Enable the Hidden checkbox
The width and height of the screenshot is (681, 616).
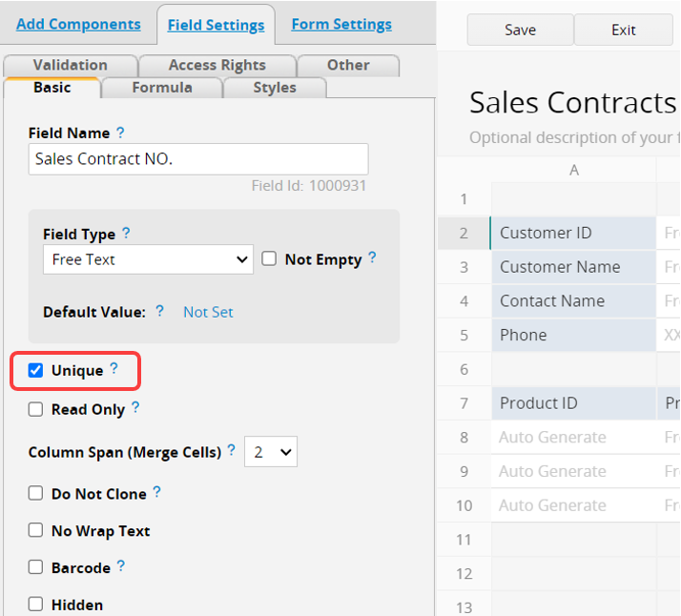pos(35,604)
